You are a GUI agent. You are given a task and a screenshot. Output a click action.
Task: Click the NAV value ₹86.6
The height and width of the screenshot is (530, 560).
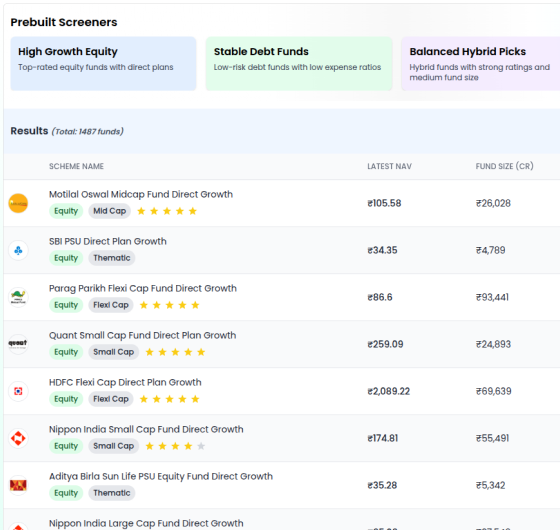pyautogui.click(x=380, y=297)
